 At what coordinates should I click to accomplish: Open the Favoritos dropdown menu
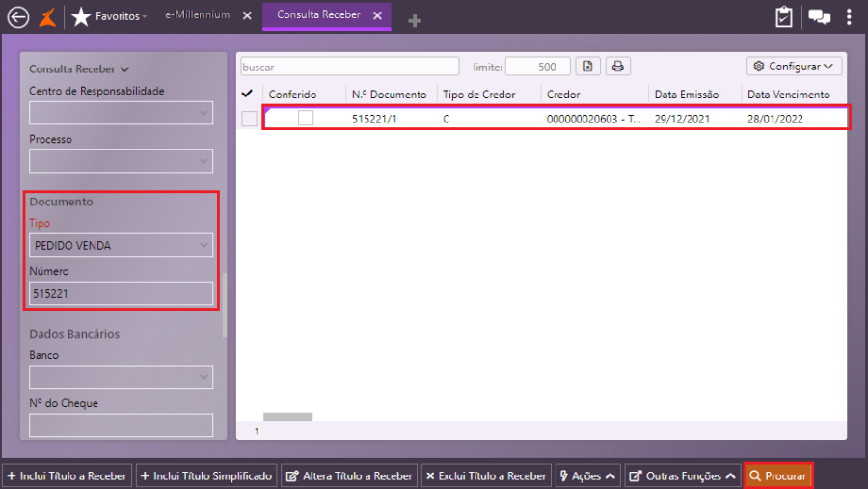(x=121, y=16)
